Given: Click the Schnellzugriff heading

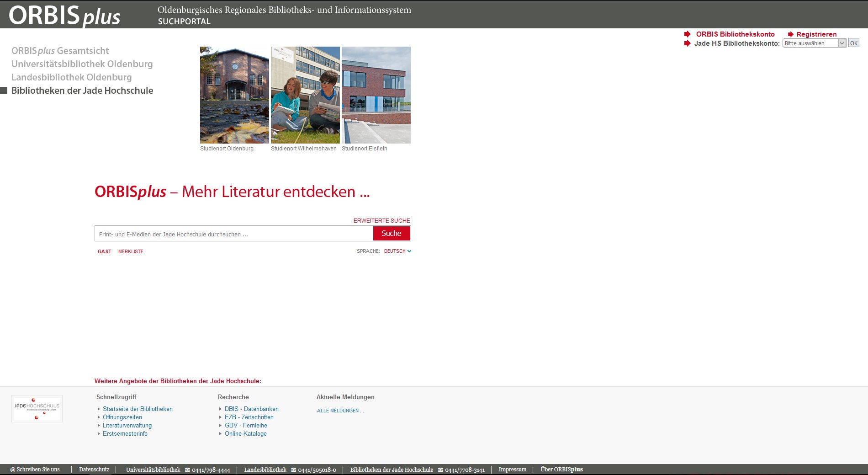Looking at the screenshot, I should point(116,397).
